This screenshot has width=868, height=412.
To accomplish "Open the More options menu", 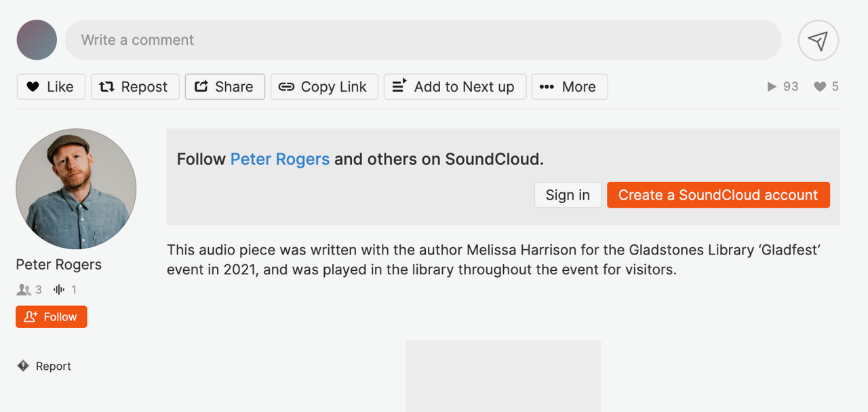I will pyautogui.click(x=570, y=87).
